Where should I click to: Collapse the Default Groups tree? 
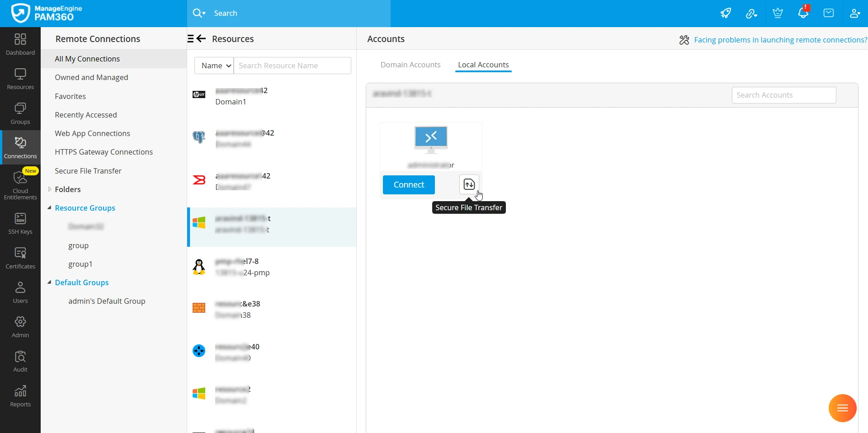tap(49, 282)
